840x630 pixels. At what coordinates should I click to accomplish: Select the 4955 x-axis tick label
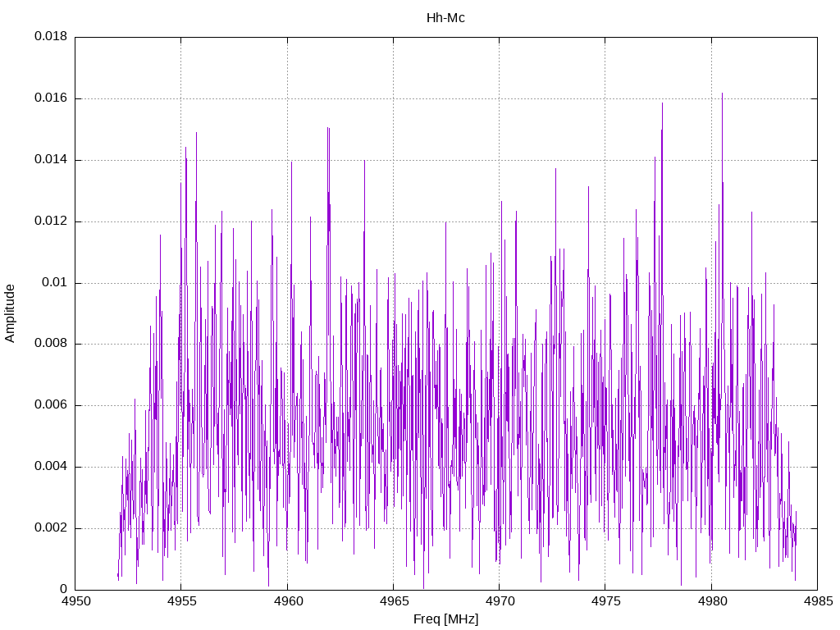pyautogui.click(x=181, y=601)
